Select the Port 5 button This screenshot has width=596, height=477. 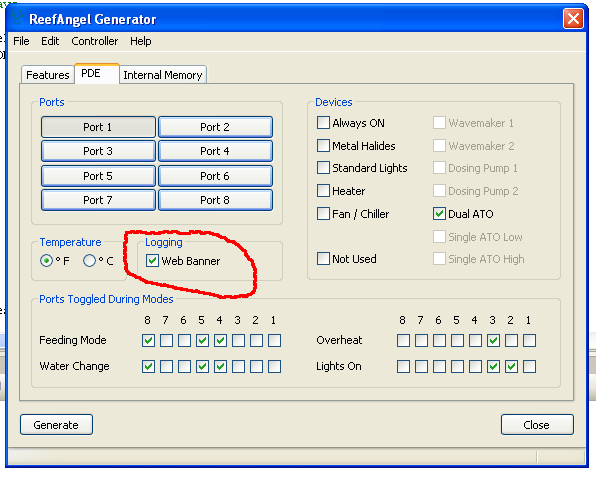pos(98,176)
